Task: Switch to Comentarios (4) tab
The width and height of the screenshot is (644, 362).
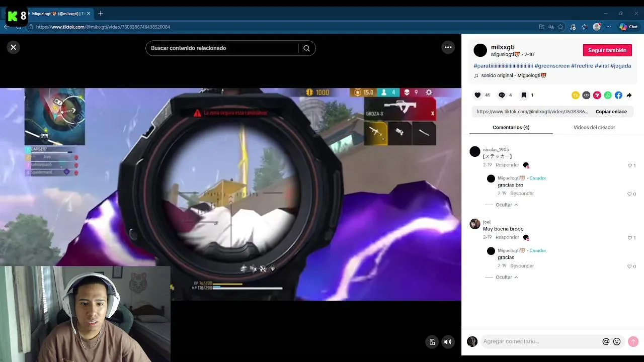Action: tap(511, 127)
